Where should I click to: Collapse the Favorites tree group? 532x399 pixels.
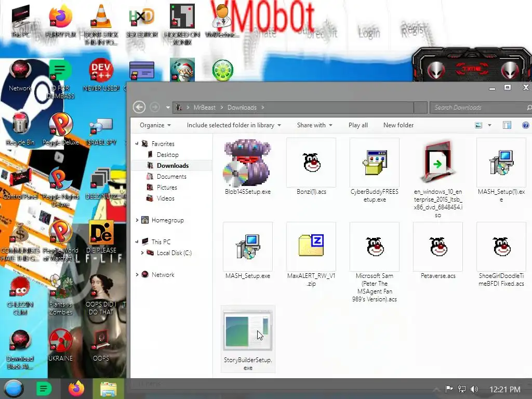[137, 144]
